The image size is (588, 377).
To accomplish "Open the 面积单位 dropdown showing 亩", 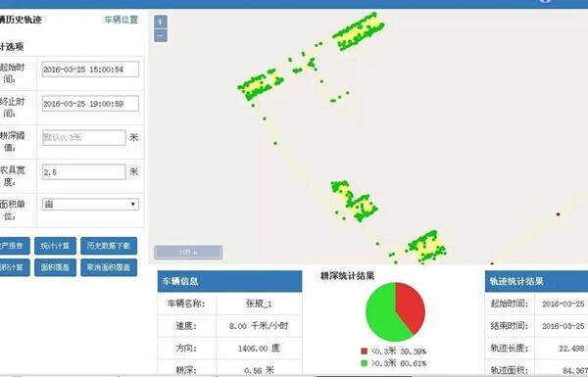I will (90, 205).
